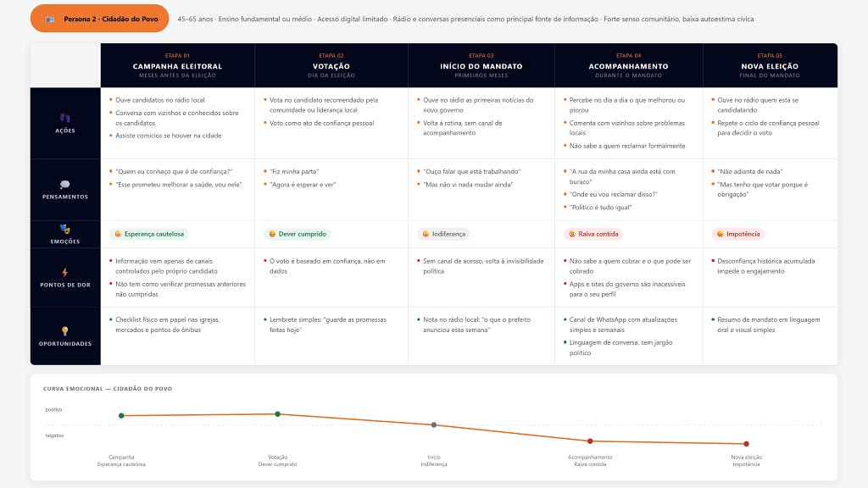Select the Votação stage header
The height and width of the screenshot is (488, 868).
tap(331, 65)
